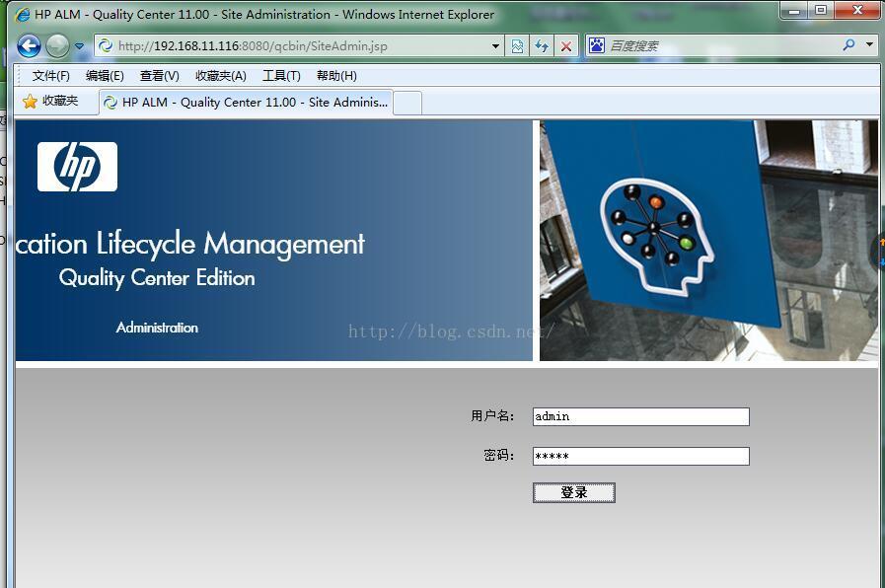Click the Quality Center Edition banner text
The width and height of the screenshot is (885, 588).
[x=157, y=278]
